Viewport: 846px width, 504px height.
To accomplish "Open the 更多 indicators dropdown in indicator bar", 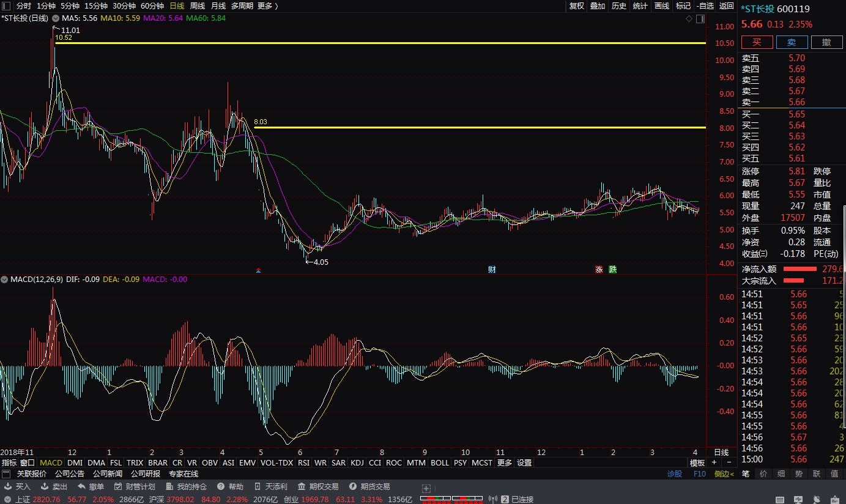I will pos(505,463).
